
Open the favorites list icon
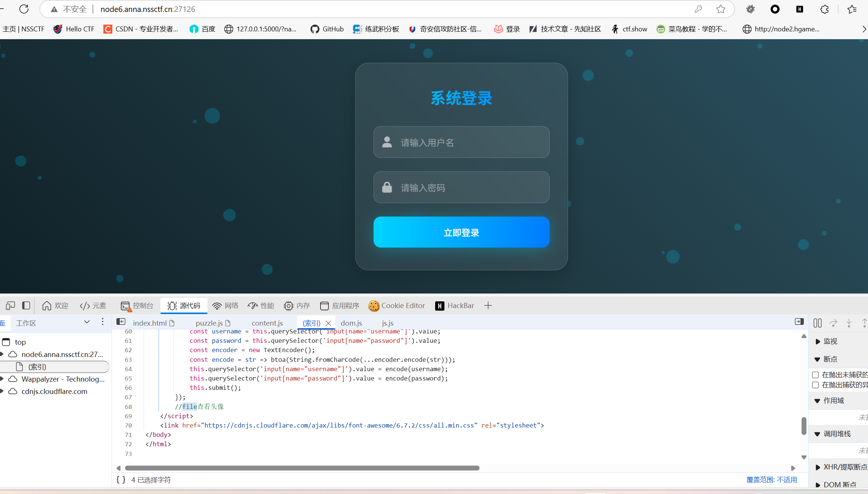click(x=852, y=9)
